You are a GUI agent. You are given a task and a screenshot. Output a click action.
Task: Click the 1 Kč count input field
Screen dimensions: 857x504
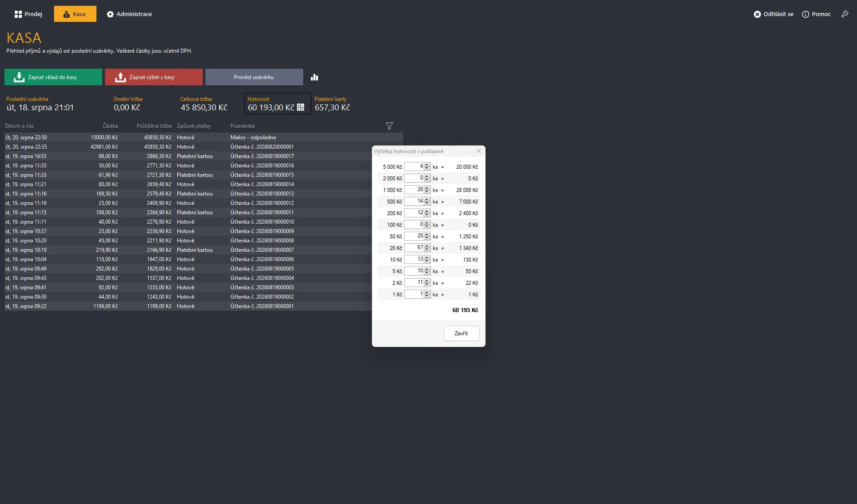[x=414, y=294]
